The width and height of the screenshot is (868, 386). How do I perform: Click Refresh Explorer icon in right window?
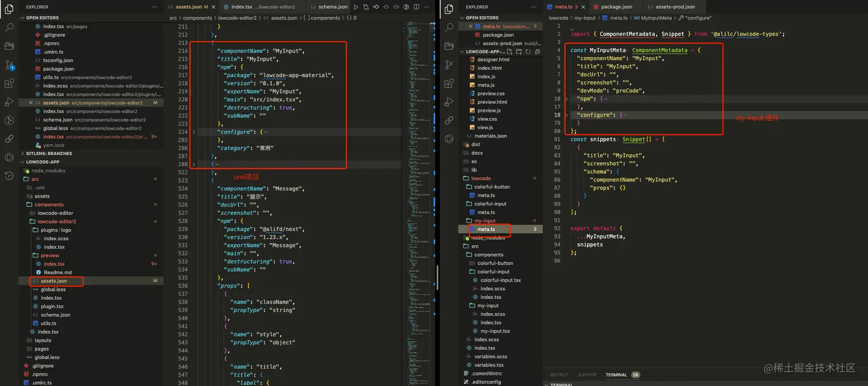tap(528, 52)
